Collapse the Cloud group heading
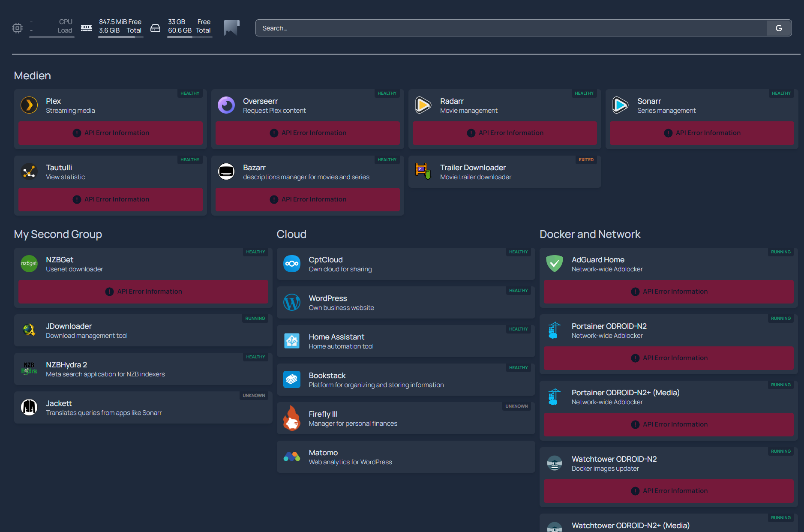This screenshot has width=804, height=532. click(x=291, y=234)
